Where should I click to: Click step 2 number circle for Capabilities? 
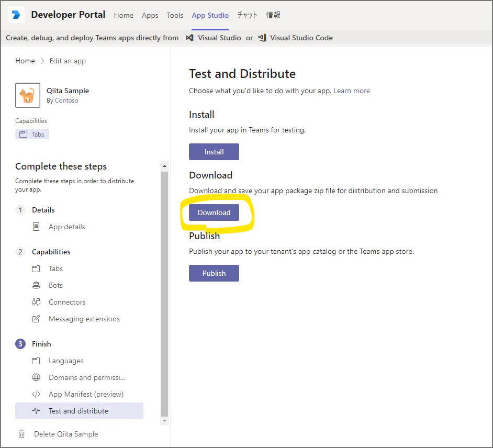(x=20, y=252)
